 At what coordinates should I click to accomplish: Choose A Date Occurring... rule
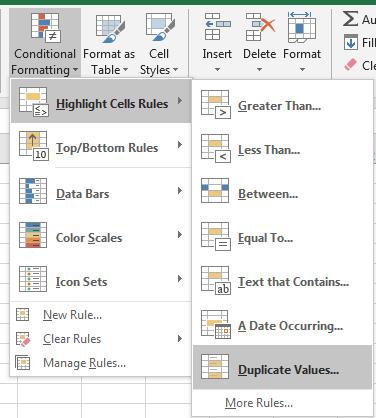[282, 325]
